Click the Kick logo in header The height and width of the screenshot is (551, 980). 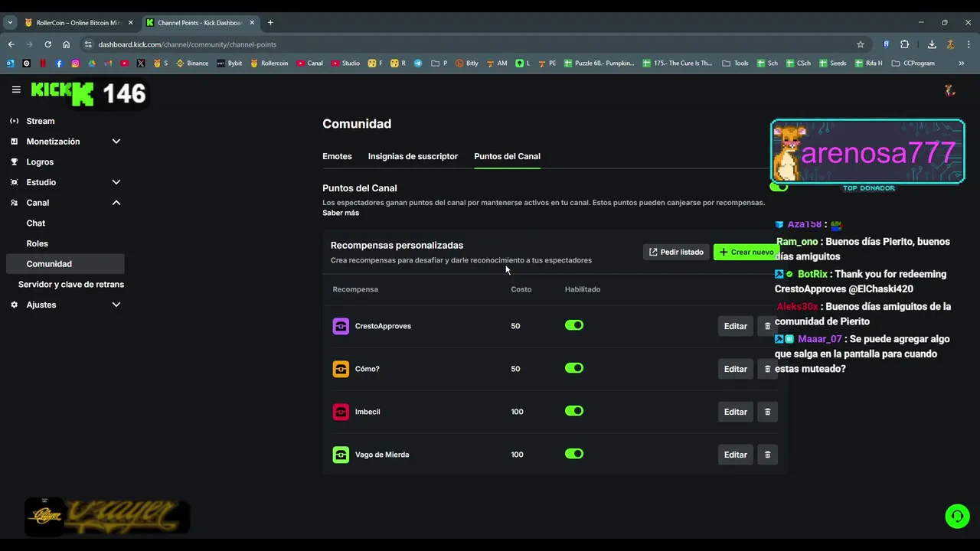[61, 93]
